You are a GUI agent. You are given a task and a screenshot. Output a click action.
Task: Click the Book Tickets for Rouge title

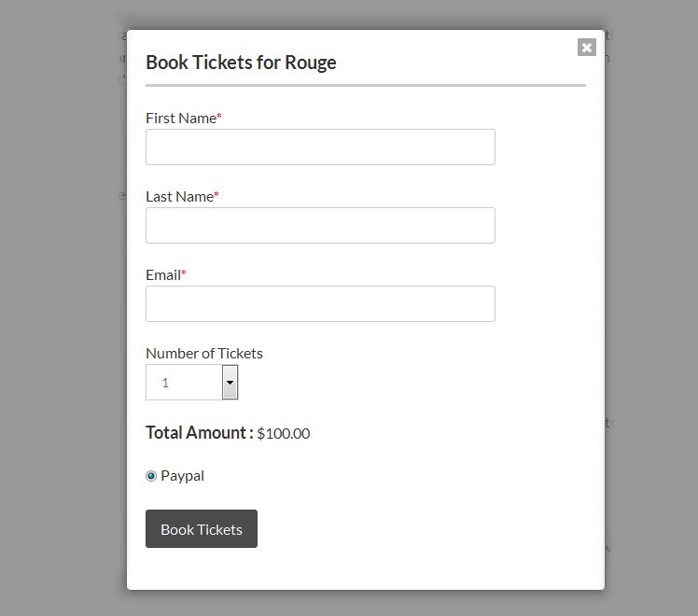pyautogui.click(x=241, y=63)
